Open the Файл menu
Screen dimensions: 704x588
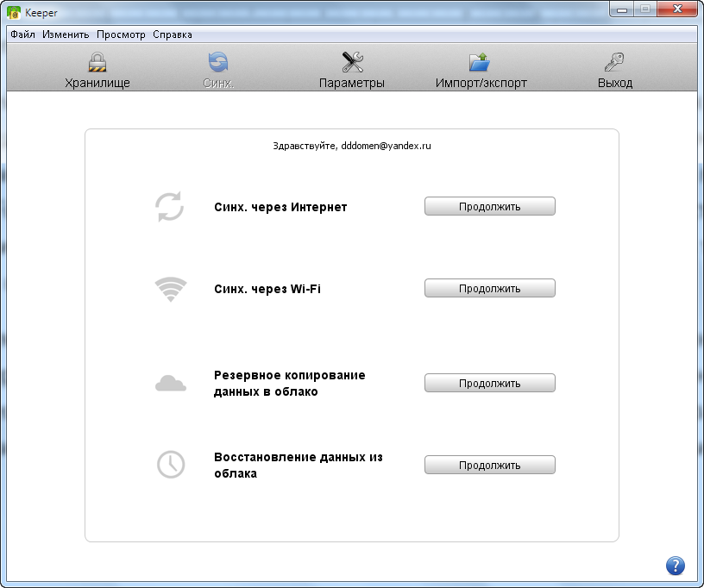point(23,34)
